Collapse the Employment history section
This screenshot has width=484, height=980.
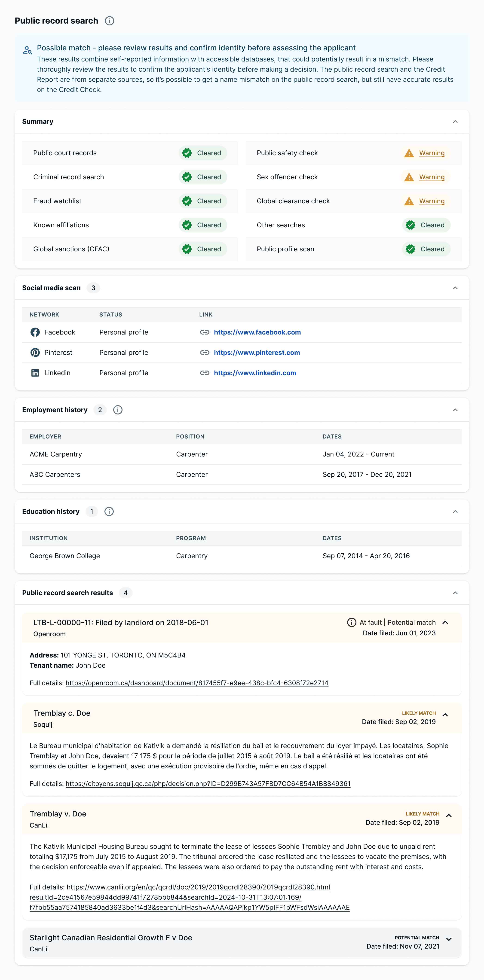click(455, 410)
